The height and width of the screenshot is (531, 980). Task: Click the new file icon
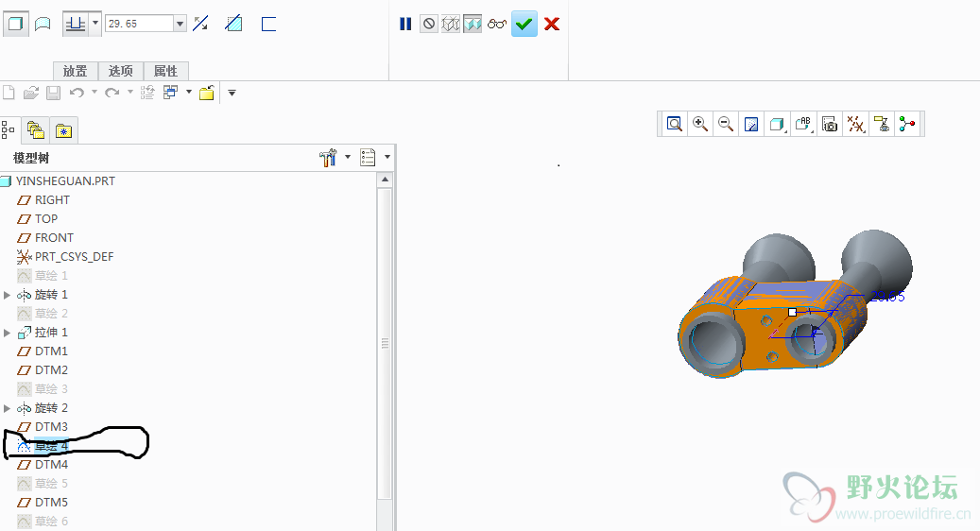tap(9, 94)
